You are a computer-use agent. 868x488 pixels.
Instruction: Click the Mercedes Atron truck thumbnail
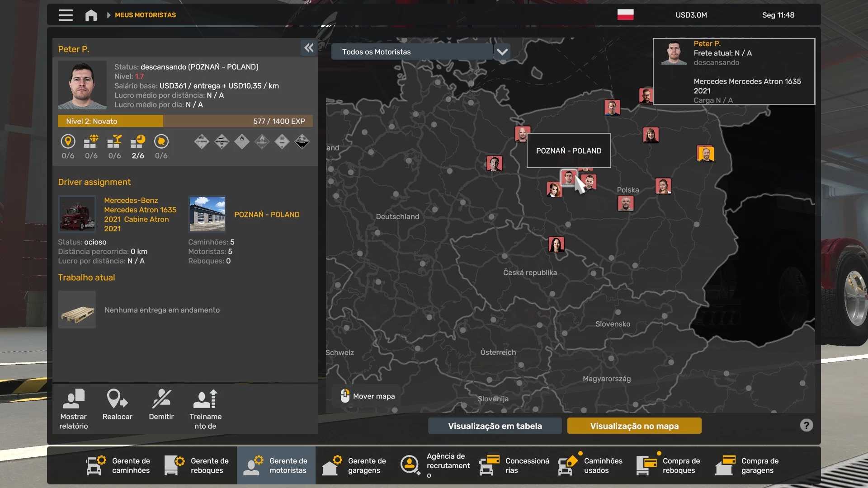(77, 214)
